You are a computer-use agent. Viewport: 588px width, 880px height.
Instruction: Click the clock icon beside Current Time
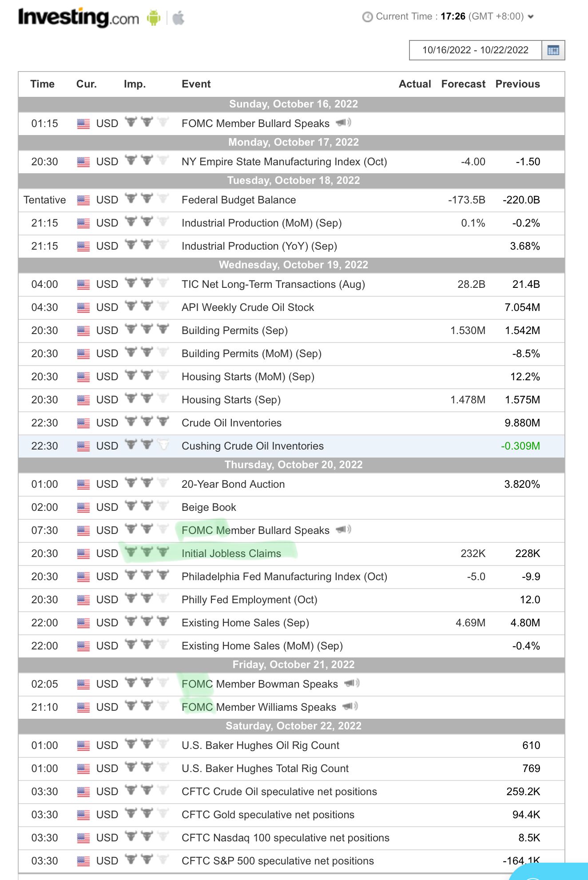(367, 17)
